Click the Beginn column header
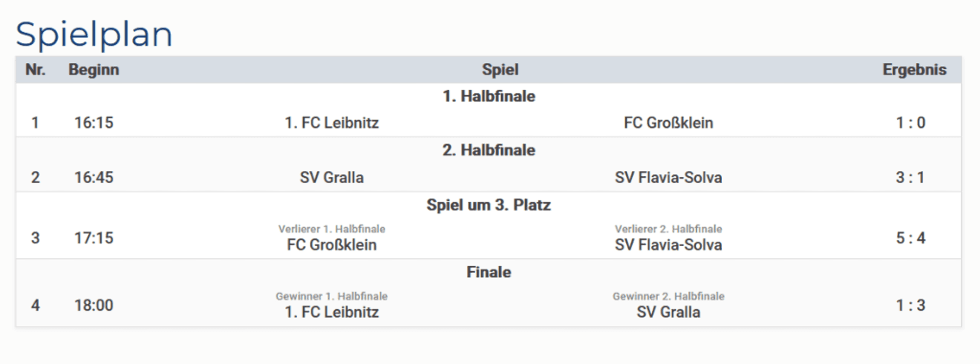980x364 pixels. [x=94, y=70]
